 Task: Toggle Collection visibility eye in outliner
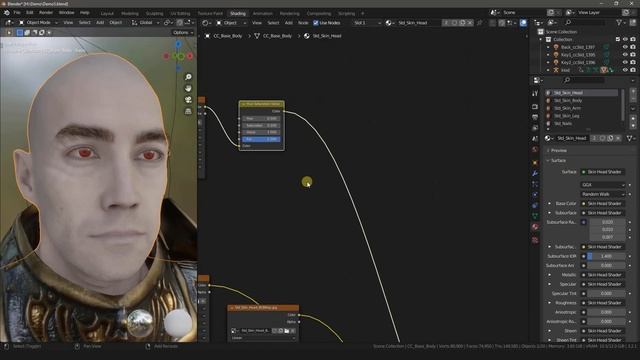625,39
